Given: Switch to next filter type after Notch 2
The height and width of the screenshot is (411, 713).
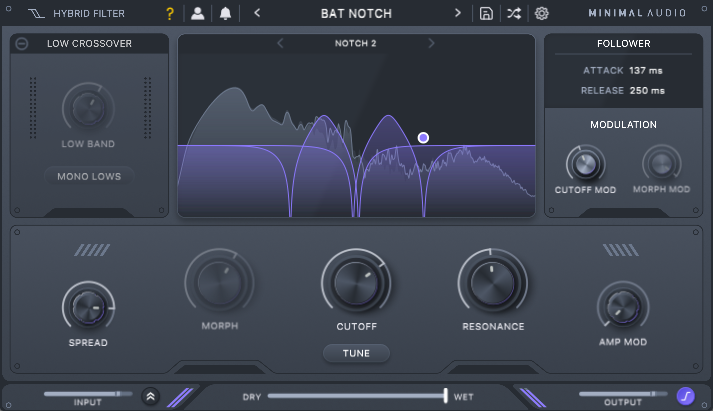Looking at the screenshot, I should [x=431, y=43].
